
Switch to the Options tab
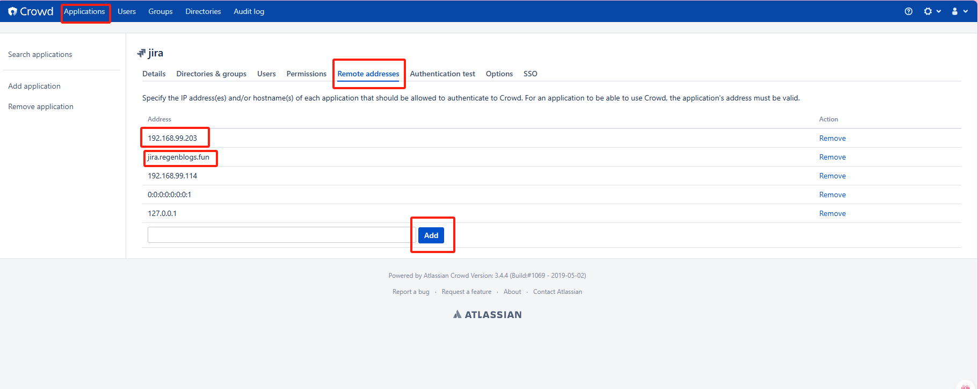(x=499, y=74)
